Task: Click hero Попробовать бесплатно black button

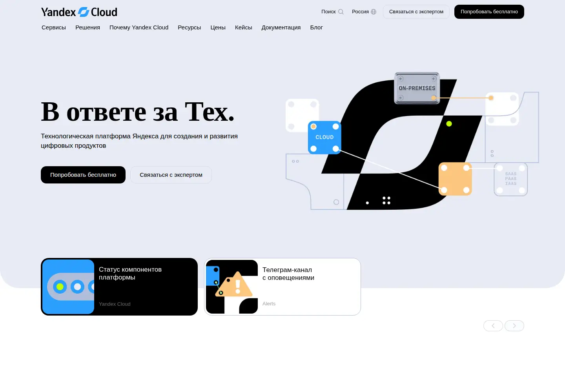Action: pos(83,175)
